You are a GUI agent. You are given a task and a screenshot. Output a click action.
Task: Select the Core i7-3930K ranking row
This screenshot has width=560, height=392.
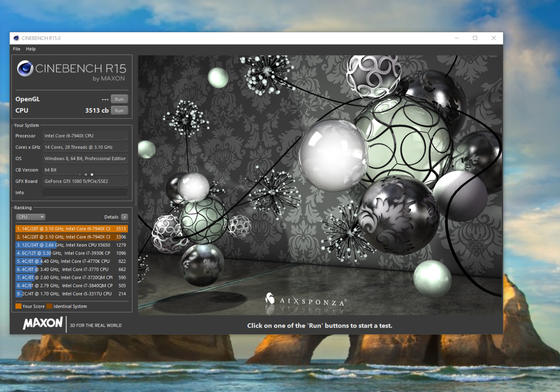pyautogui.click(x=71, y=253)
